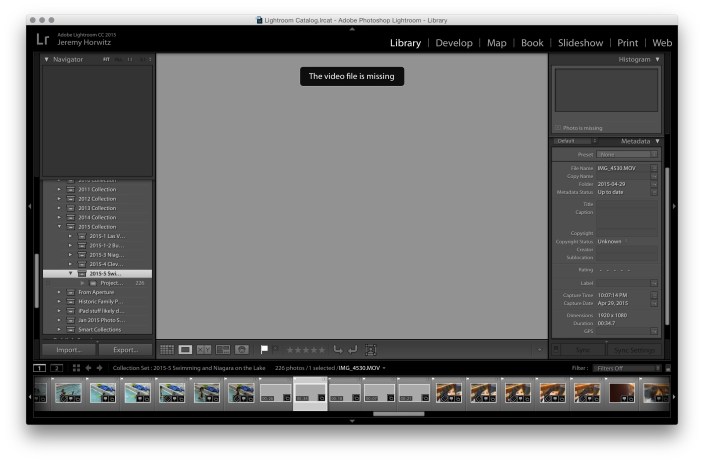
Task: Click the Export button
Action: coord(125,350)
